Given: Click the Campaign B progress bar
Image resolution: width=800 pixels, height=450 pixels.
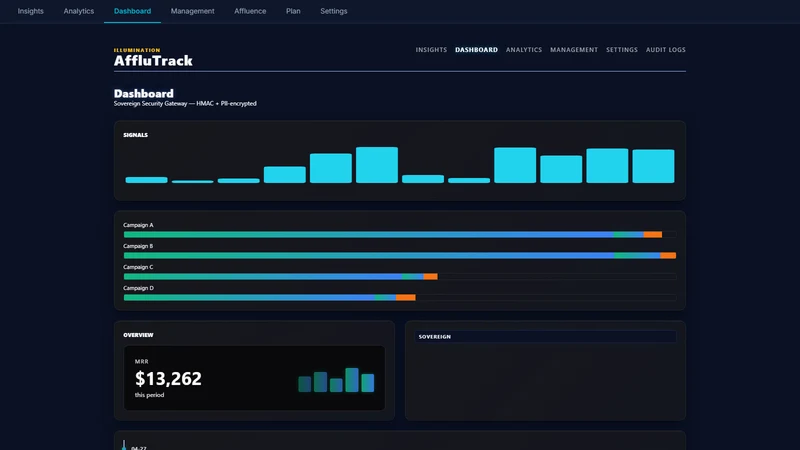Looking at the screenshot, I should click(x=400, y=256).
